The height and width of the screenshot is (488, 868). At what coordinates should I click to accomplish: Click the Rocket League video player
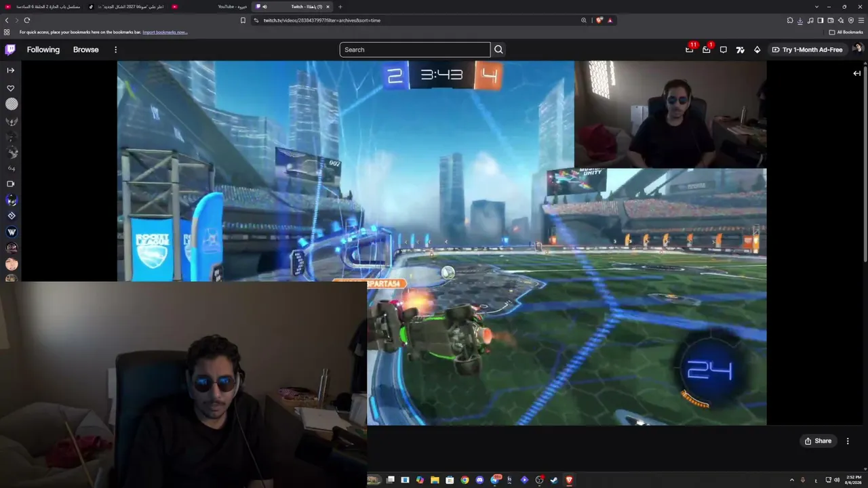point(441,243)
